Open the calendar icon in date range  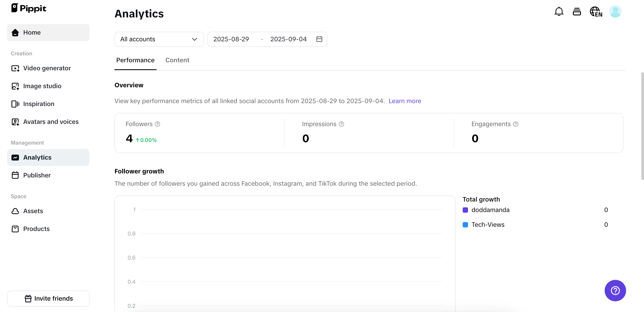(x=319, y=39)
